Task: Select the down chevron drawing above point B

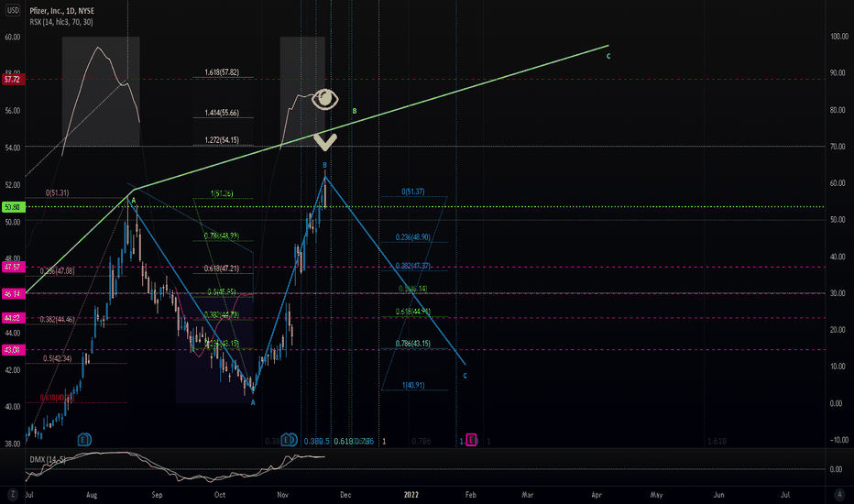Action: click(324, 142)
